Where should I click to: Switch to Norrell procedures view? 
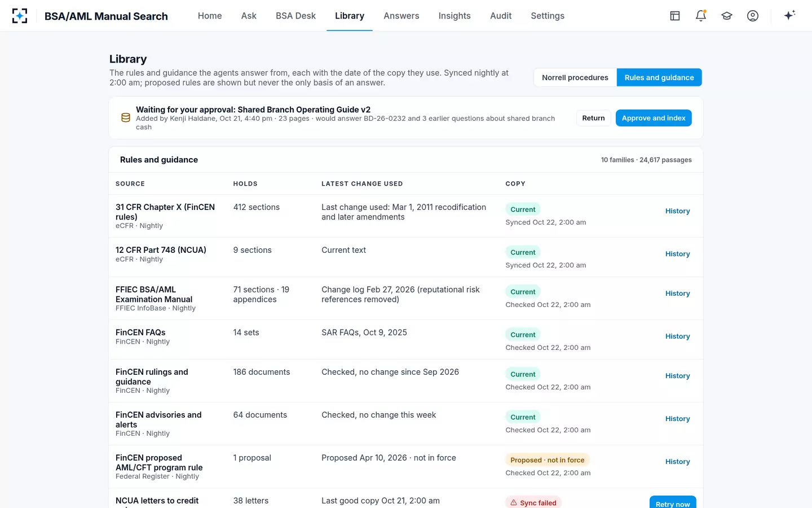pos(575,77)
